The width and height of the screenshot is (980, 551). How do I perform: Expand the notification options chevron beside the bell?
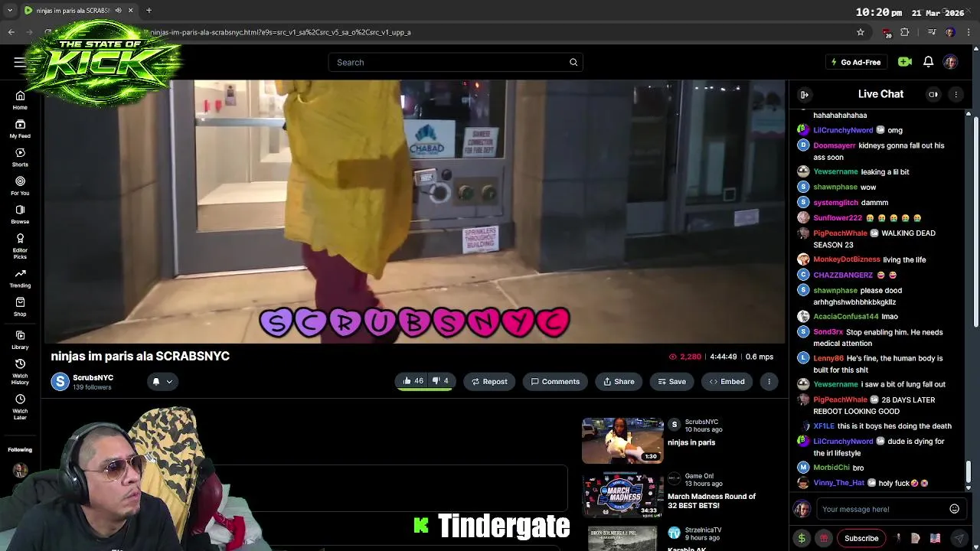[x=169, y=381]
